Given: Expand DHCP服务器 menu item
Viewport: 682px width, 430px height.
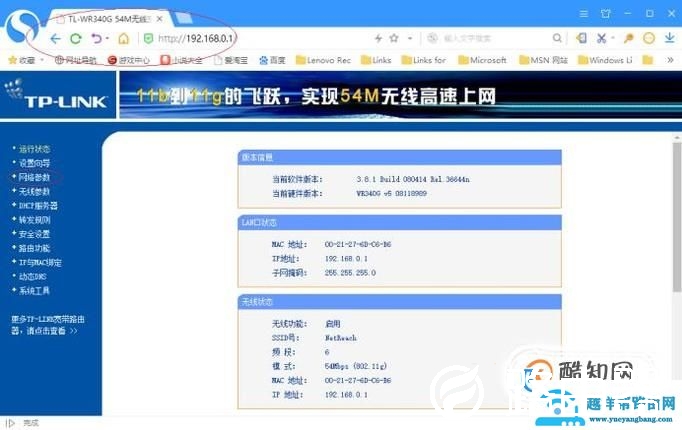Looking at the screenshot, I should coord(38,206).
